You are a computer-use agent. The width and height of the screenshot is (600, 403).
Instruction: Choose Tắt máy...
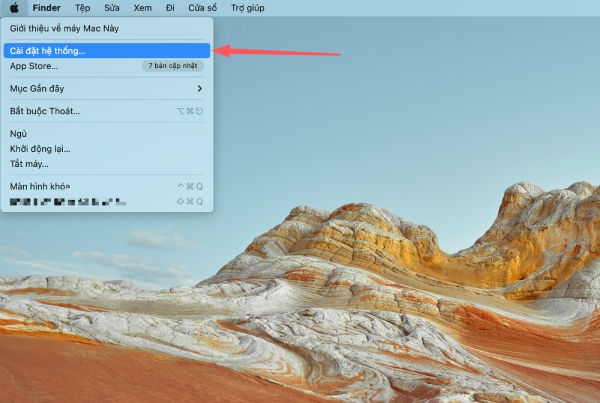(x=107, y=164)
